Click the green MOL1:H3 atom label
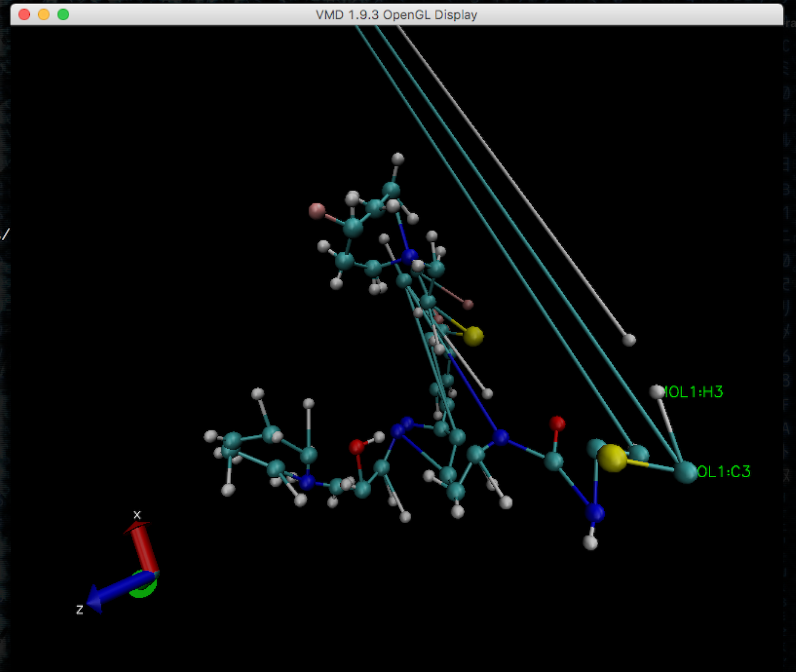The width and height of the screenshot is (796, 672). pos(693,392)
